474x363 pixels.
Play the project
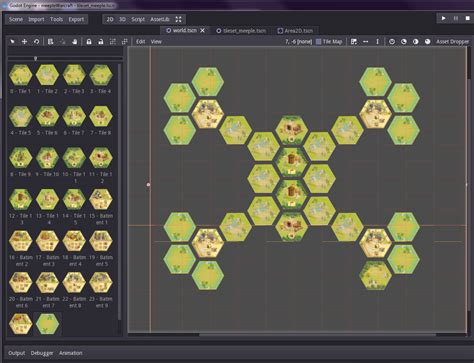tap(443, 18)
